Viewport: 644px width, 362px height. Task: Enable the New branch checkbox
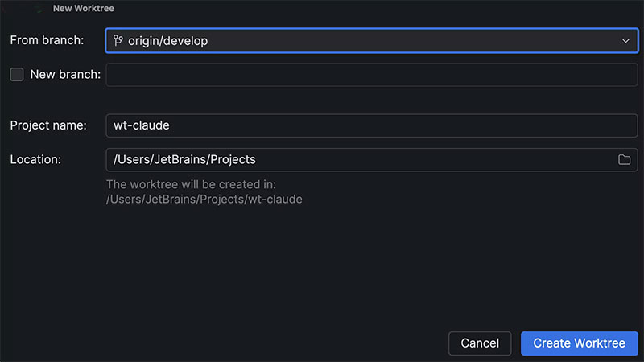[x=17, y=75]
